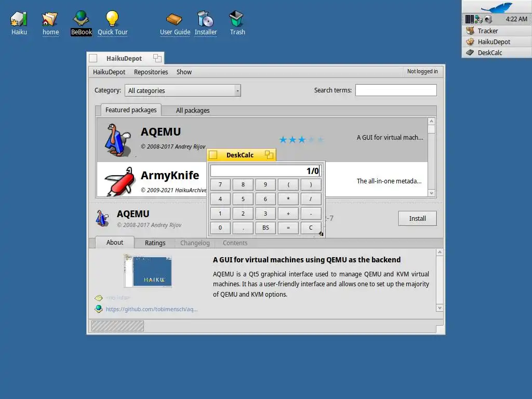Click the package list scroll down arrow
The width and height of the screenshot is (532, 399).
pyautogui.click(x=431, y=193)
